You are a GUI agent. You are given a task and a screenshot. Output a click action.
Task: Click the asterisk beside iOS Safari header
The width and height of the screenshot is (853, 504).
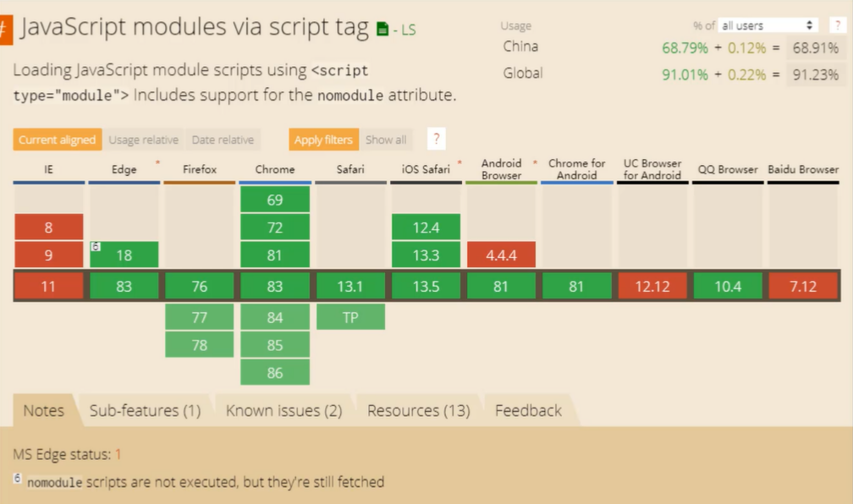pos(460,162)
